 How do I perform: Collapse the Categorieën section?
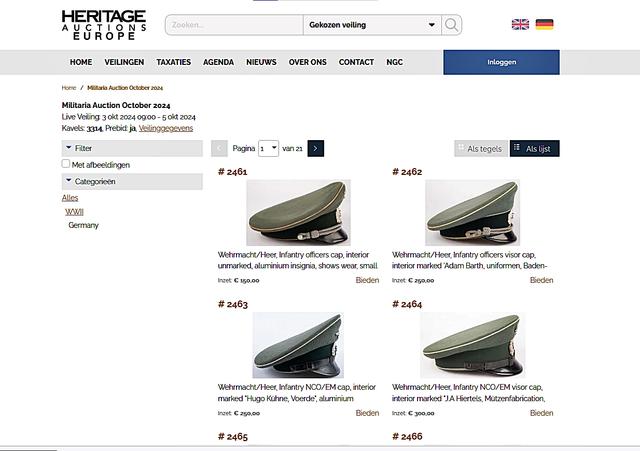coord(132,181)
